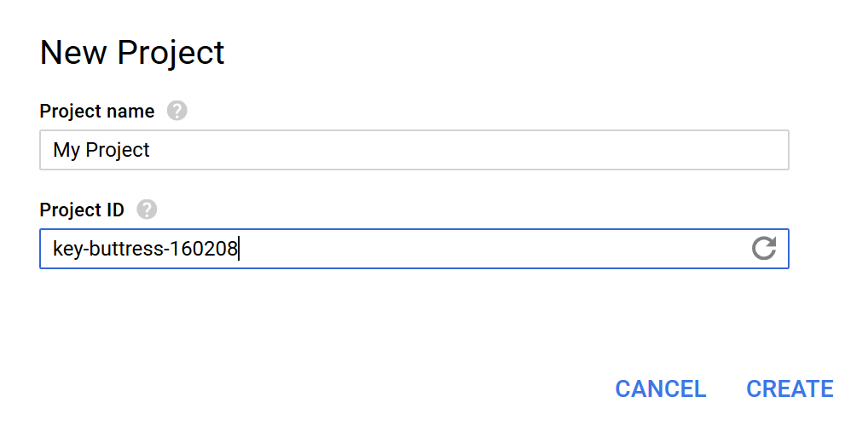This screenshot has width=868, height=437.
Task: Click the "Project name" field label
Action: click(x=97, y=112)
